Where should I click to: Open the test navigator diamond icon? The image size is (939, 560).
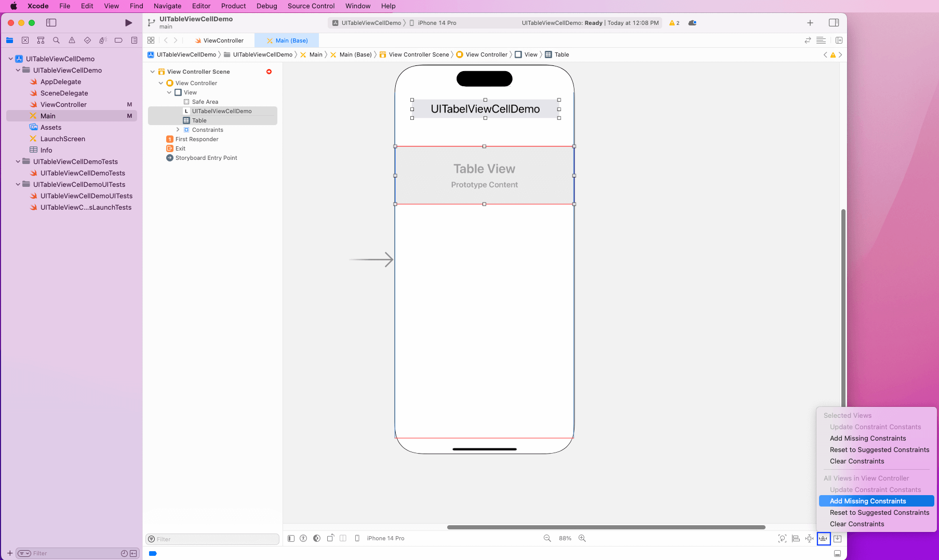pos(87,40)
